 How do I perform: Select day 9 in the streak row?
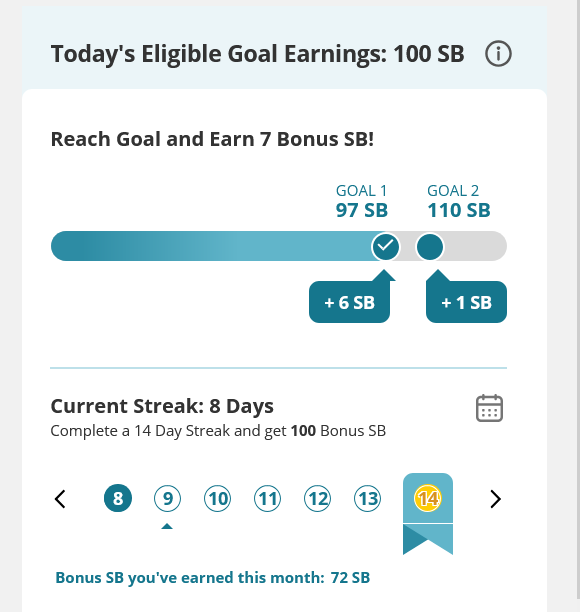coord(167,498)
